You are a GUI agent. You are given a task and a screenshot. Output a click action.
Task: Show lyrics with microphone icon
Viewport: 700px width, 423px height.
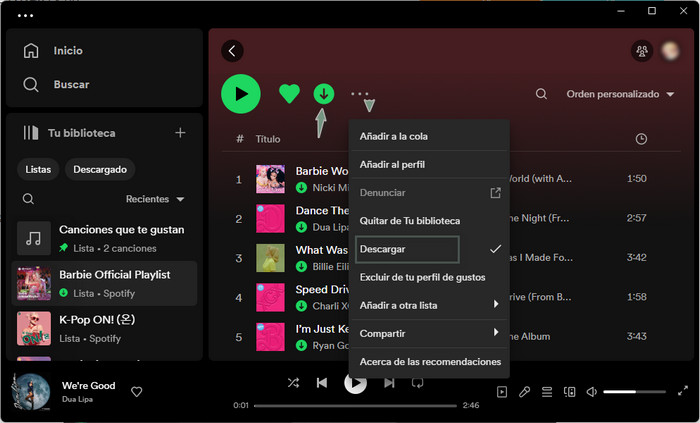pos(525,392)
